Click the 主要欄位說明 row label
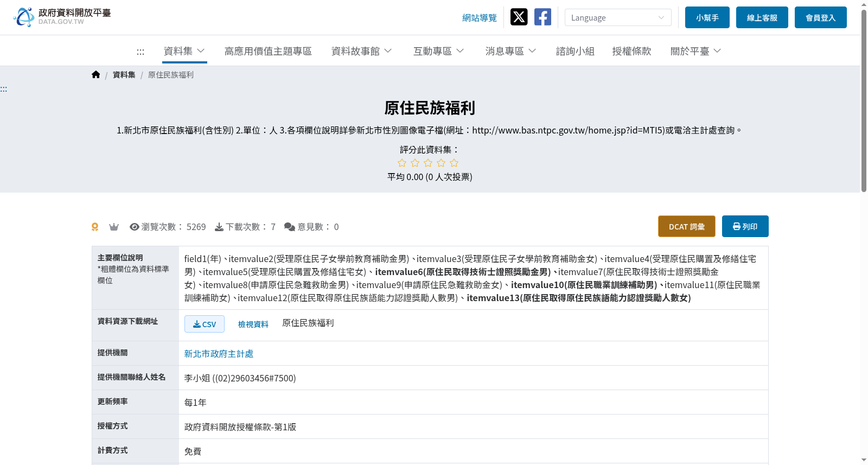Viewport: 868px width, 465px height. tap(120, 258)
